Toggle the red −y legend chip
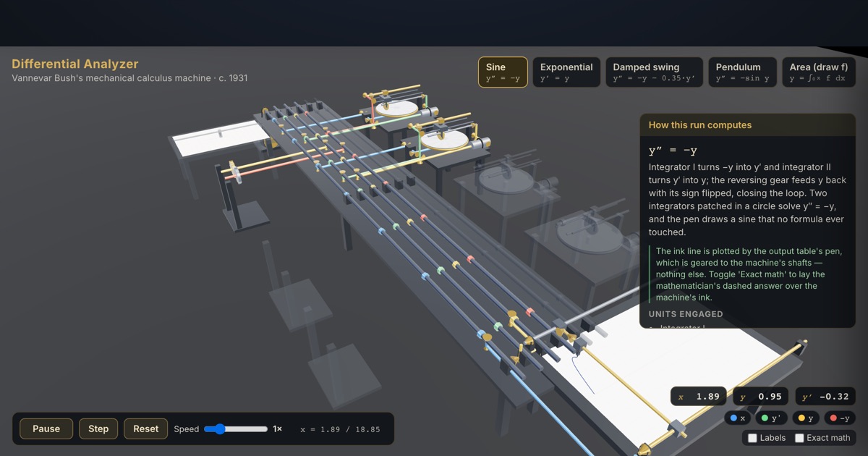This screenshot has width=868, height=456. coord(840,418)
